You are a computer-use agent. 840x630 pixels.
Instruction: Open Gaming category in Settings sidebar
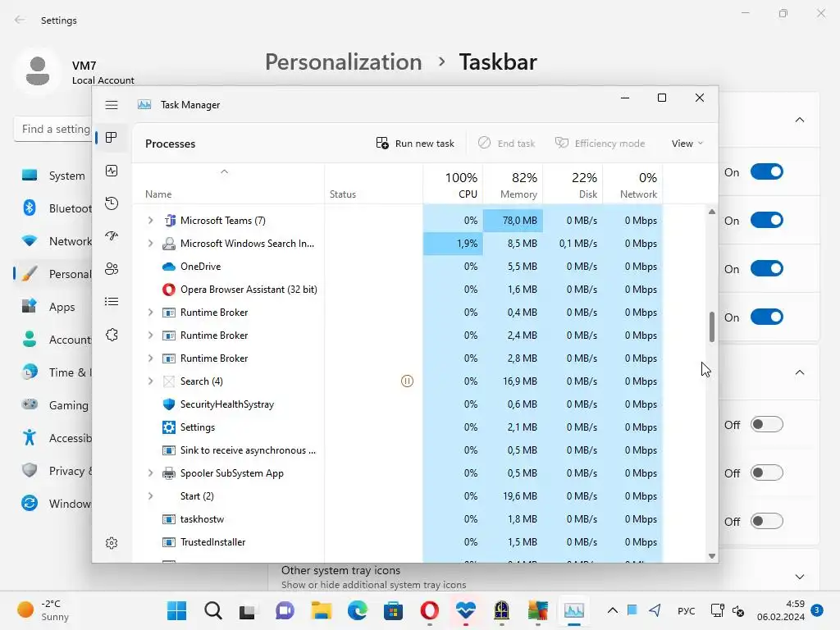pos(53,405)
